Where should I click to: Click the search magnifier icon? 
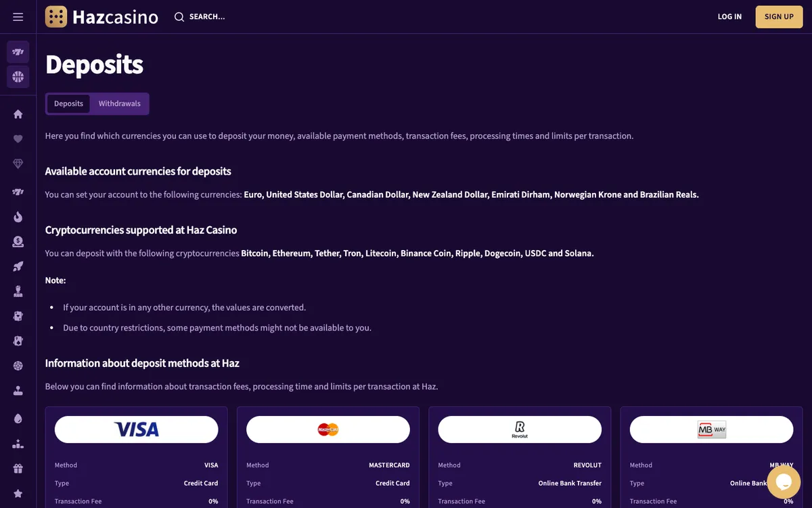tap(179, 17)
